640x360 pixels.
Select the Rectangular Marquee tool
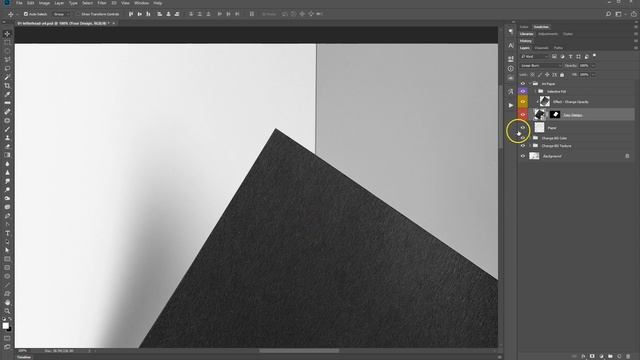(7, 42)
